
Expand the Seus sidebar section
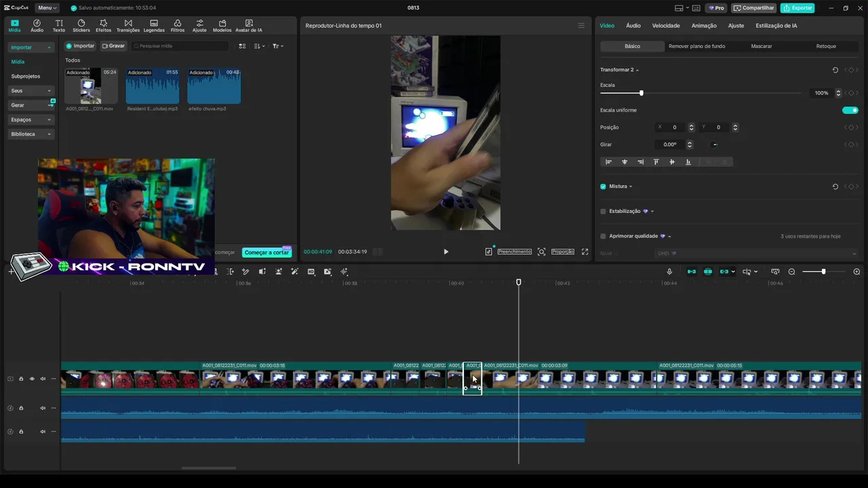[49, 91]
